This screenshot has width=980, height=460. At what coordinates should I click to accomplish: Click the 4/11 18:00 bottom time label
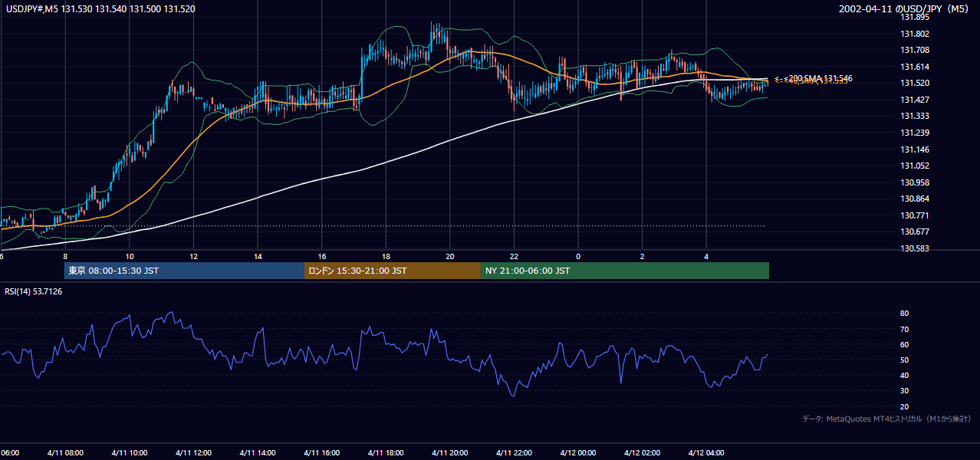click(386, 453)
